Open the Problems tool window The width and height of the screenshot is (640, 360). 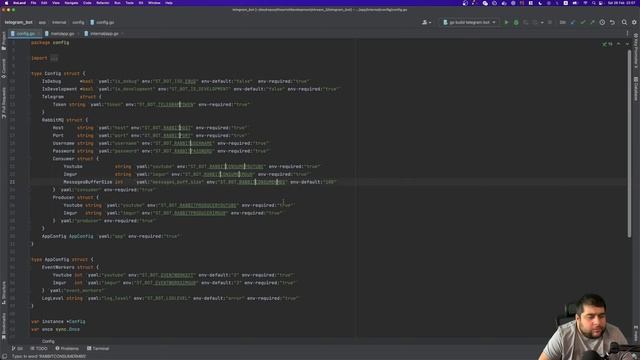tap(67, 349)
